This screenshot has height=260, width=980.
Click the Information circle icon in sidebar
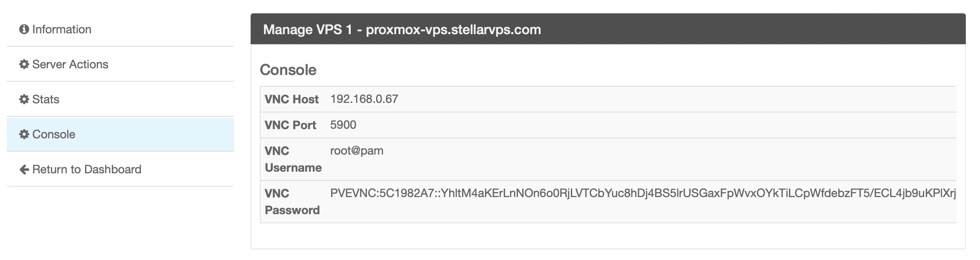click(x=24, y=29)
